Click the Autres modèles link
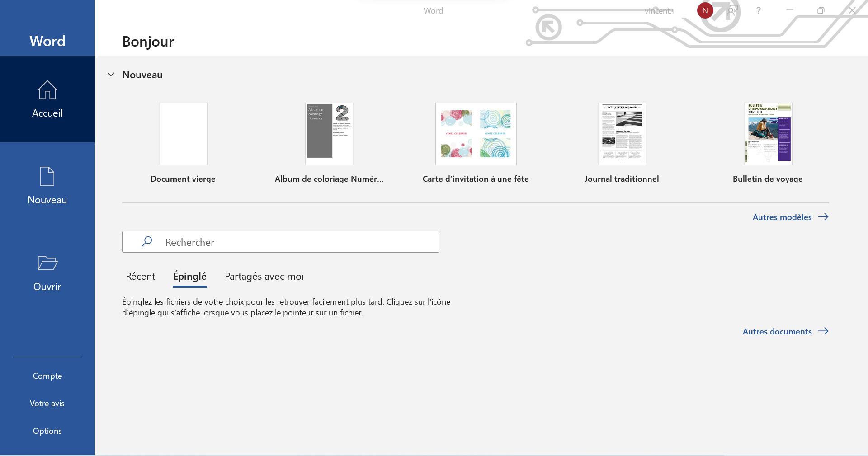Image resolution: width=868 pixels, height=456 pixels. pos(782,217)
